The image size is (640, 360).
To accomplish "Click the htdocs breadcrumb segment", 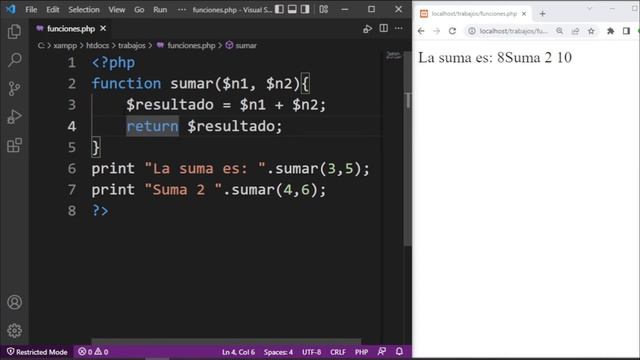I will (x=98, y=45).
